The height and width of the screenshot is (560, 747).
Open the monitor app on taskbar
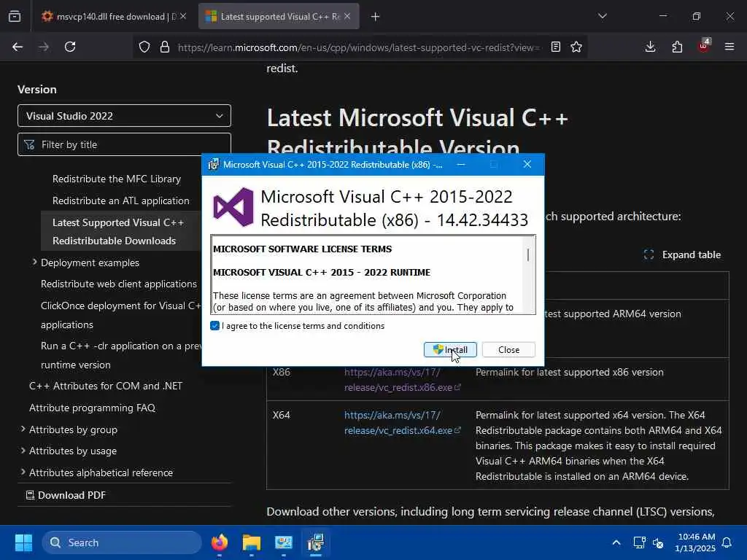tap(284, 542)
